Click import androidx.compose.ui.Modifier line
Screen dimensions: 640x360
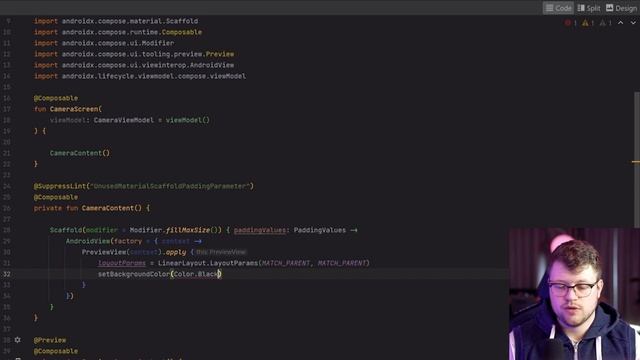tap(104, 43)
